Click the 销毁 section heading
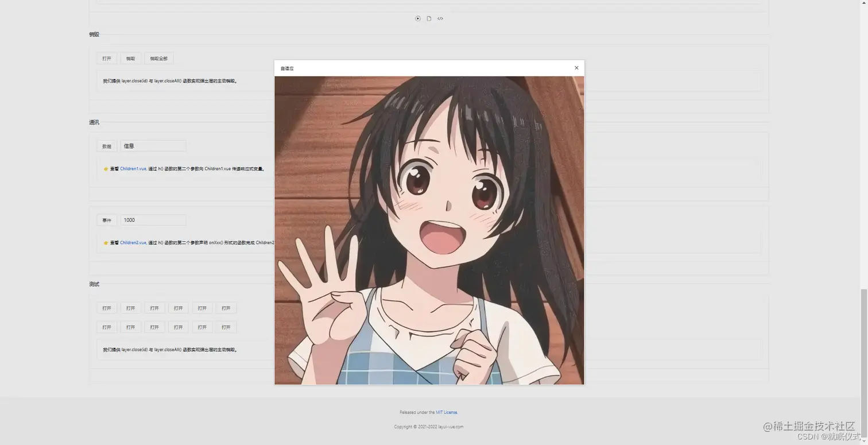868x445 pixels. pyautogui.click(x=94, y=34)
